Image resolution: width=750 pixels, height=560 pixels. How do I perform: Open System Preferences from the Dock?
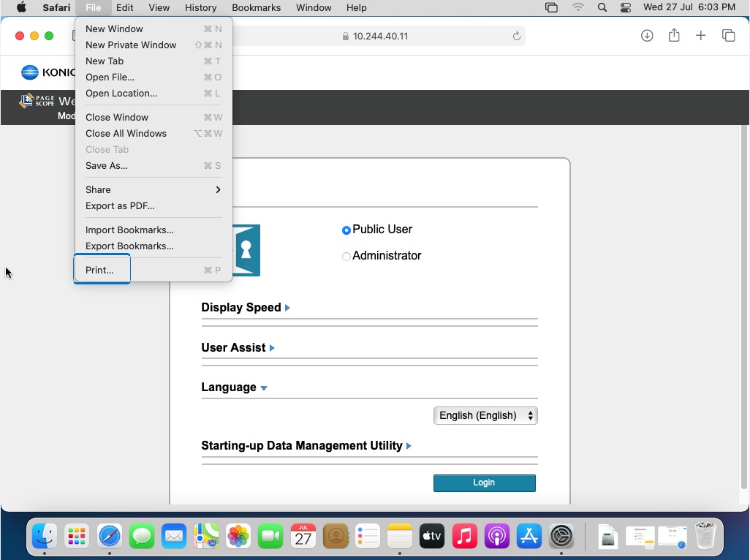coord(561,537)
